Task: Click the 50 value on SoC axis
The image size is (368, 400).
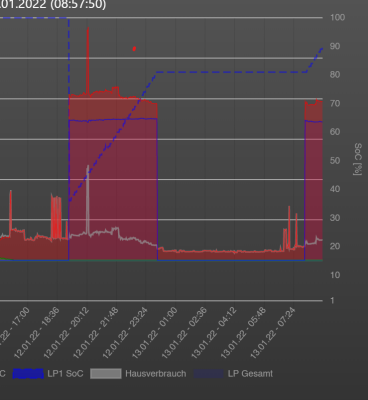Action: pyautogui.click(x=335, y=161)
